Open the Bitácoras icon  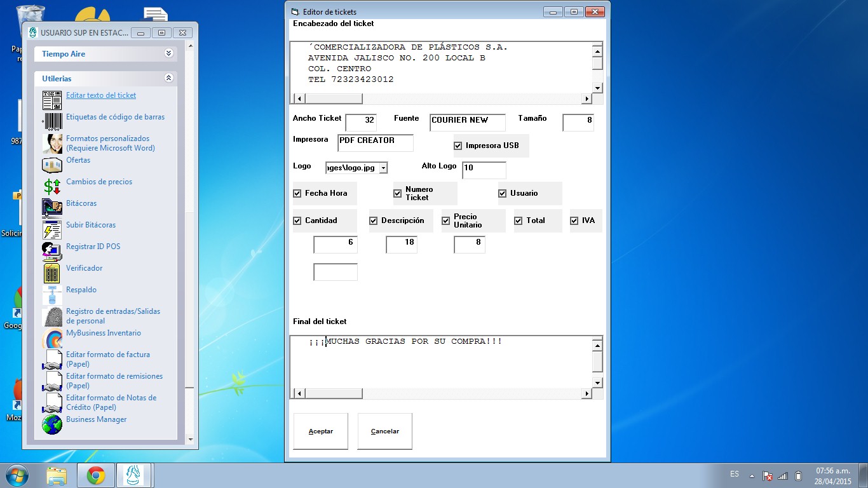[52, 208]
